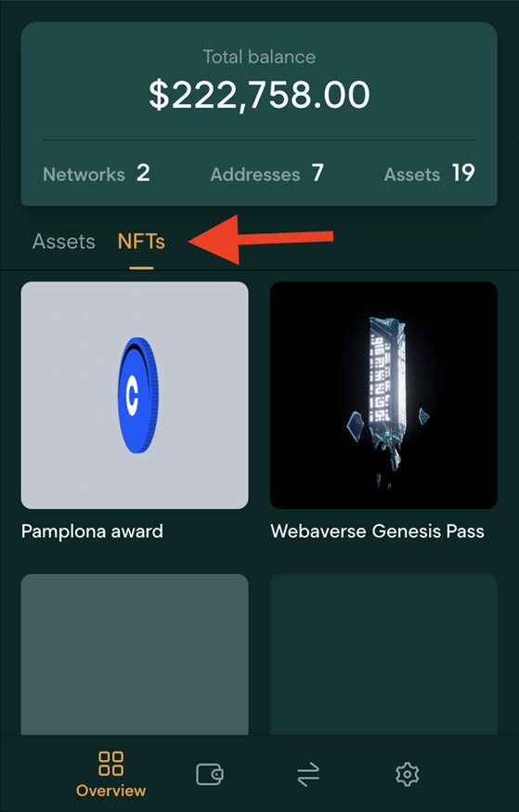
Task: Select the Overview grid icon
Action: click(110, 764)
